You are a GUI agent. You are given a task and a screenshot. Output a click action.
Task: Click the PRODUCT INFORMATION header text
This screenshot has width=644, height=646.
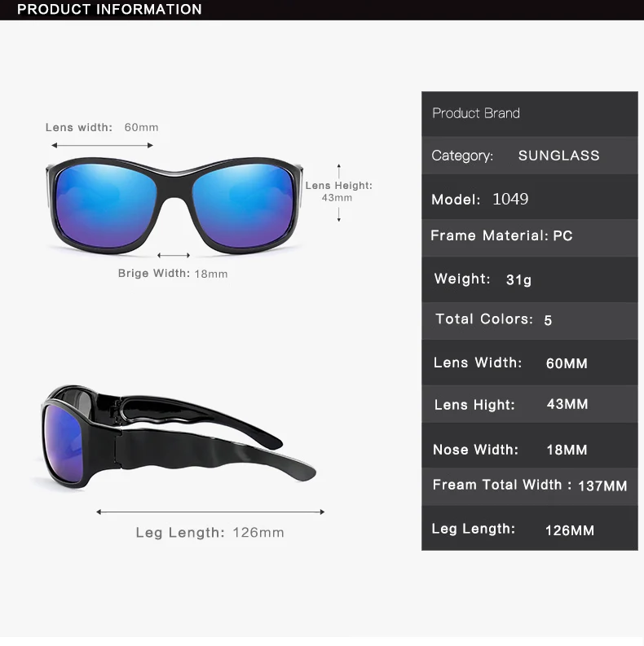109,10
